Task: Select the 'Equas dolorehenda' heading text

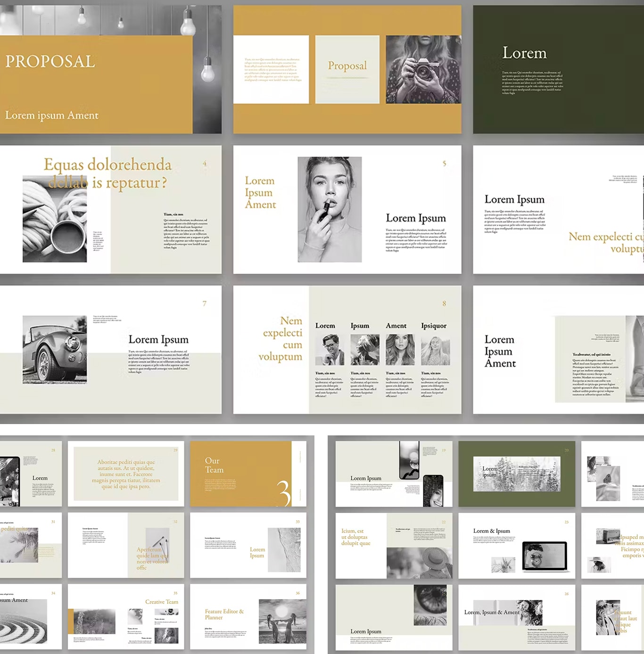Action: coord(107,165)
